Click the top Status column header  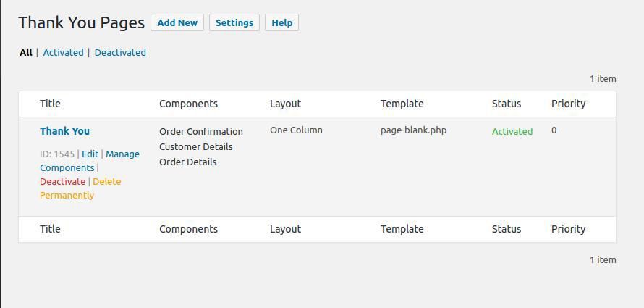(x=507, y=104)
